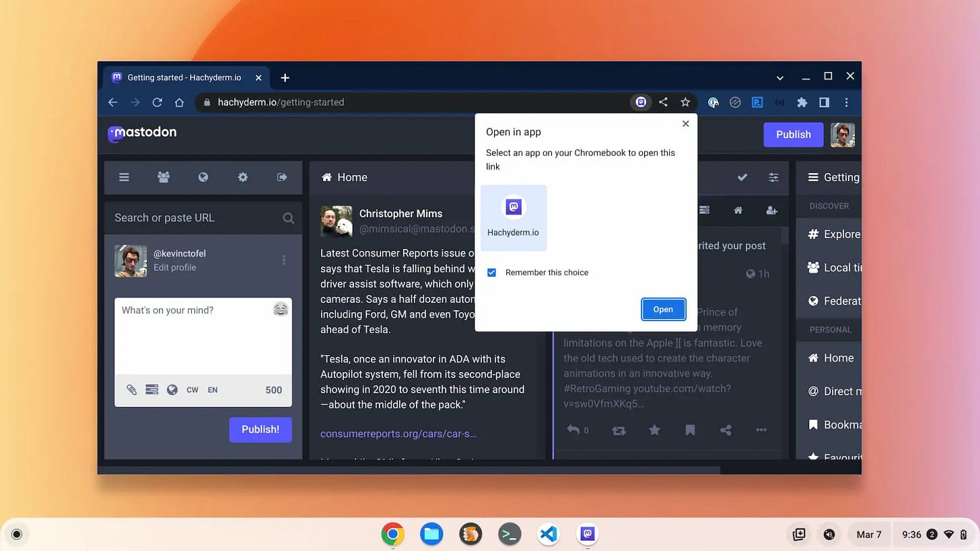Open Federated timeline globe icon in the compose column

pos(203,177)
